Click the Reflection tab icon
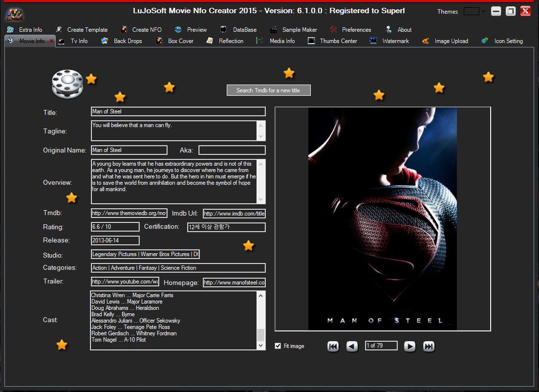Viewport: 539px width, 392px height. pyautogui.click(x=210, y=41)
